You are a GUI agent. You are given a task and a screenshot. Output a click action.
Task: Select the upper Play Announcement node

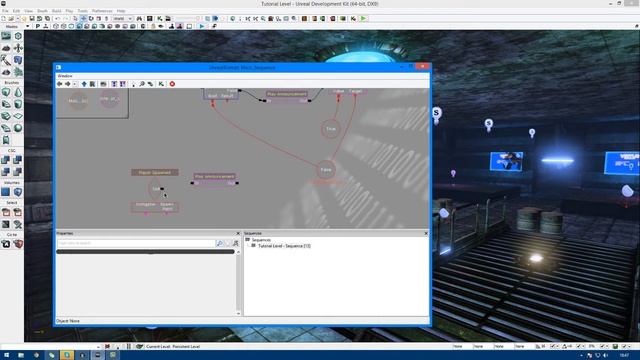point(287,94)
